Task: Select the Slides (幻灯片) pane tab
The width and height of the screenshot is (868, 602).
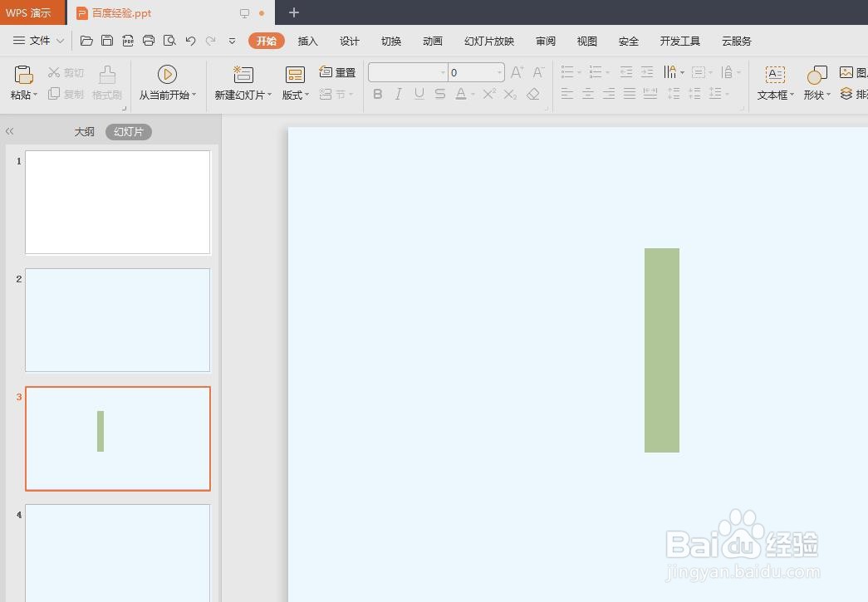Action: tap(129, 132)
